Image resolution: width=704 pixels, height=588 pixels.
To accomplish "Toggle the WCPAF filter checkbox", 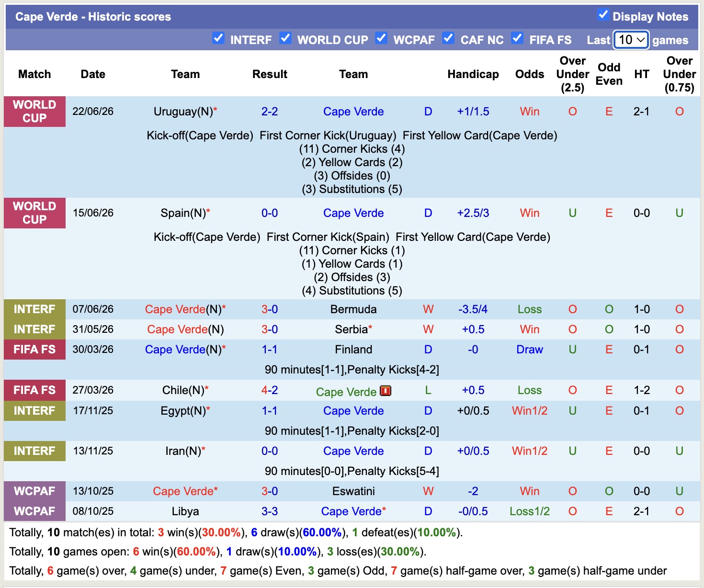I will coord(381,38).
